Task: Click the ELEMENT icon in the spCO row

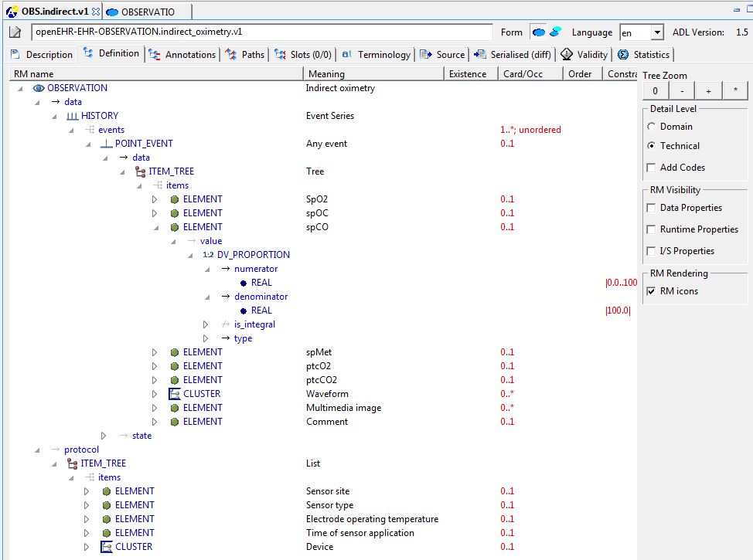Action: 175,227
